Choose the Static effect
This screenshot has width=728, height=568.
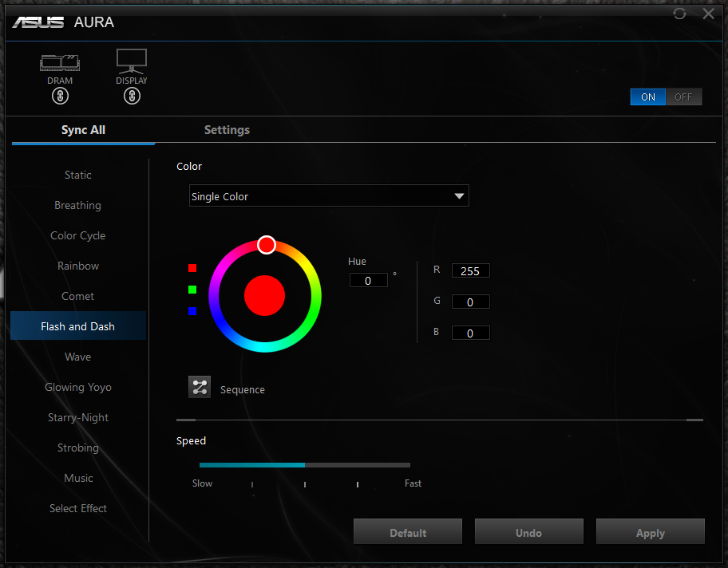coord(78,175)
